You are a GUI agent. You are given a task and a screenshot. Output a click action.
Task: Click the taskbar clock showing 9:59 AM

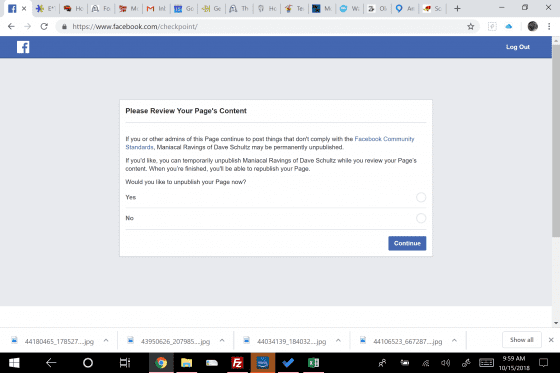(x=514, y=363)
